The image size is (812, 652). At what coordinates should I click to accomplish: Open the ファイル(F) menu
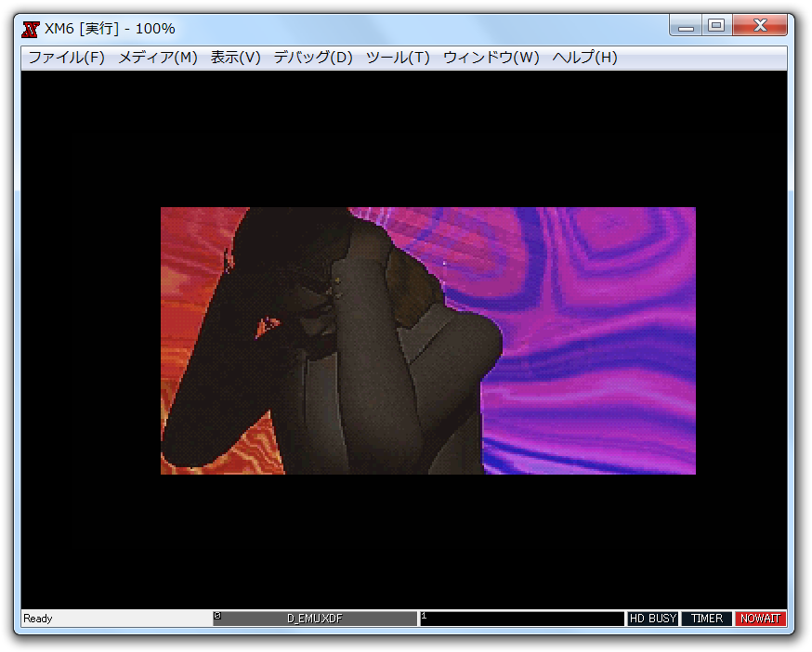[66, 58]
